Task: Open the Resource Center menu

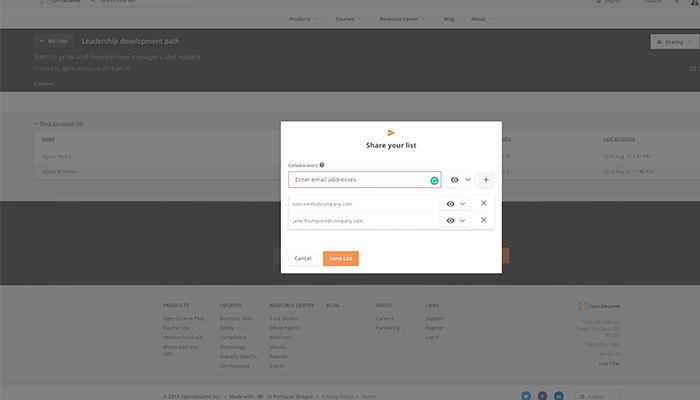Action: [402, 19]
